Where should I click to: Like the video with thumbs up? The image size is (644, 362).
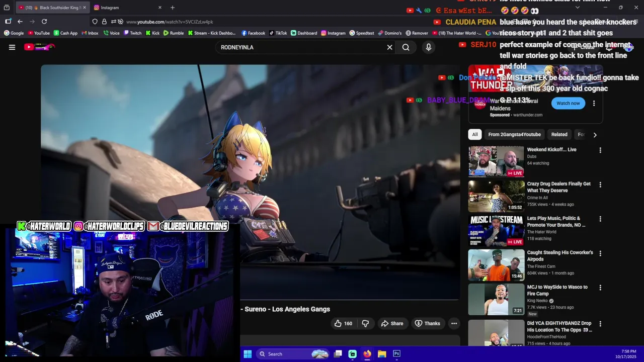coord(344,323)
